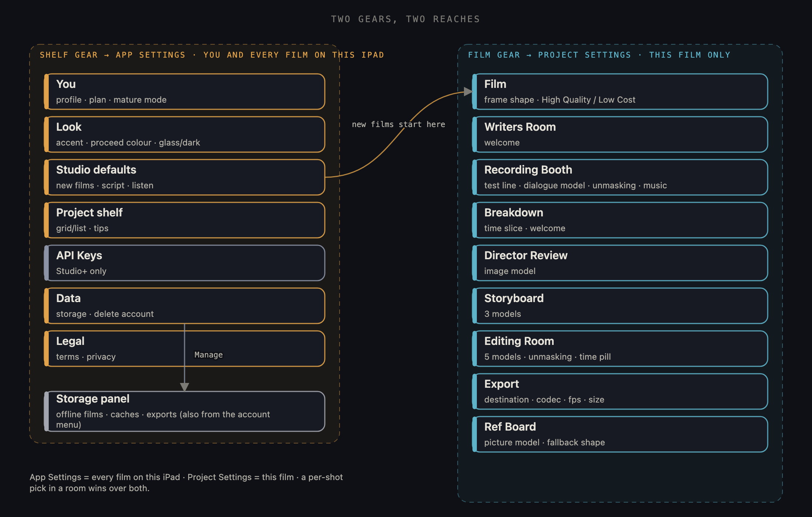Viewport: 812px width, 517px height.
Task: Click the 'TWO GEARS, TWO REACHES' title
Action: (406, 19)
